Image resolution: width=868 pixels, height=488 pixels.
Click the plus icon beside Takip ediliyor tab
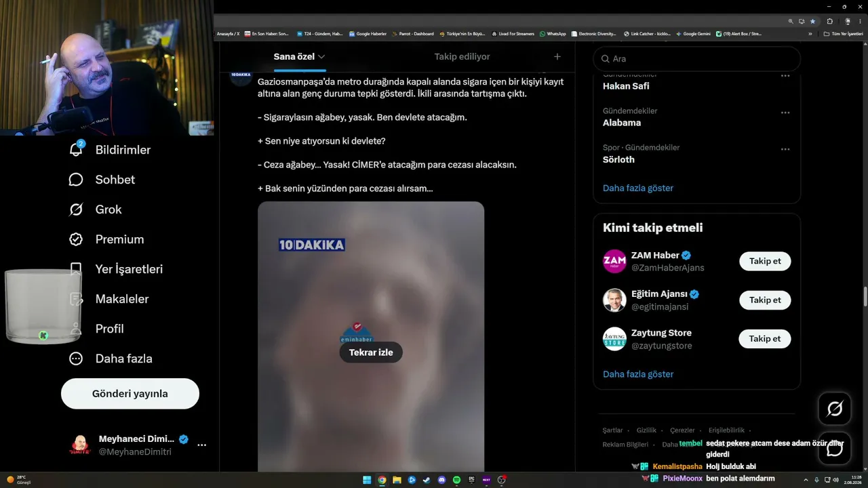[x=557, y=57]
